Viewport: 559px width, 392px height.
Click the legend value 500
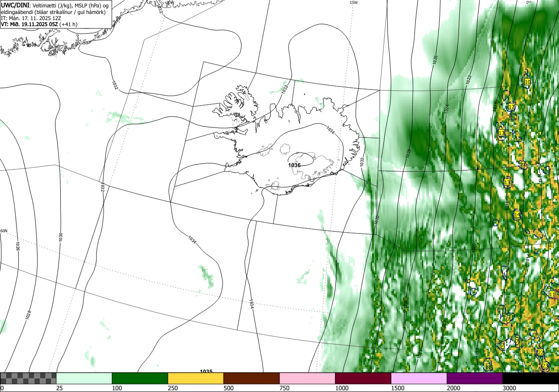229,388
